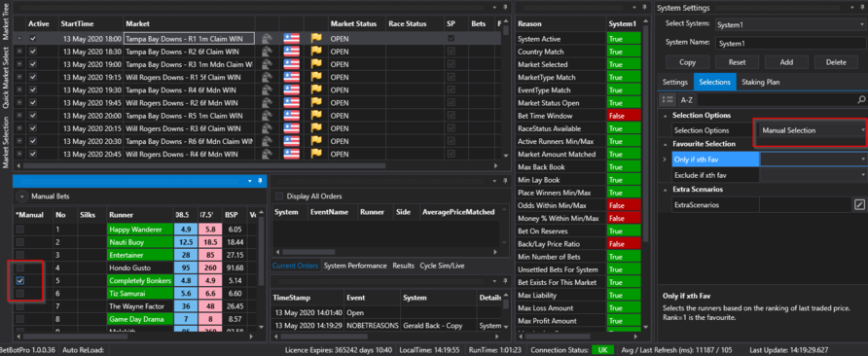Click the US flag icon in Tampa Bay Downs R4 row
The width and height of the screenshot is (868, 356).
click(x=291, y=89)
